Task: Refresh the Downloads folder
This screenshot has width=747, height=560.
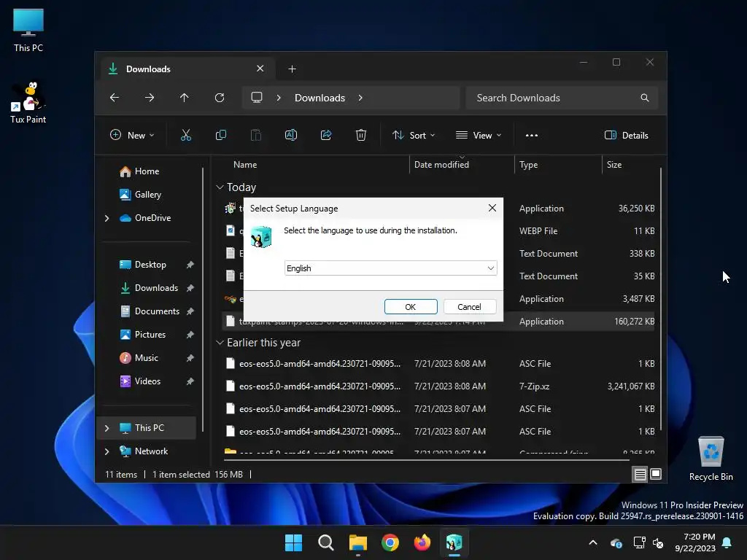Action: click(x=220, y=98)
